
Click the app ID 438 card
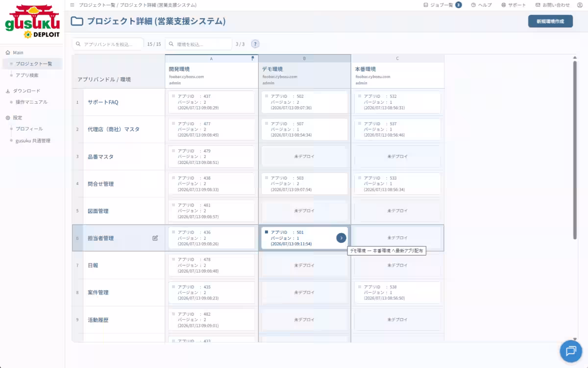(211, 184)
